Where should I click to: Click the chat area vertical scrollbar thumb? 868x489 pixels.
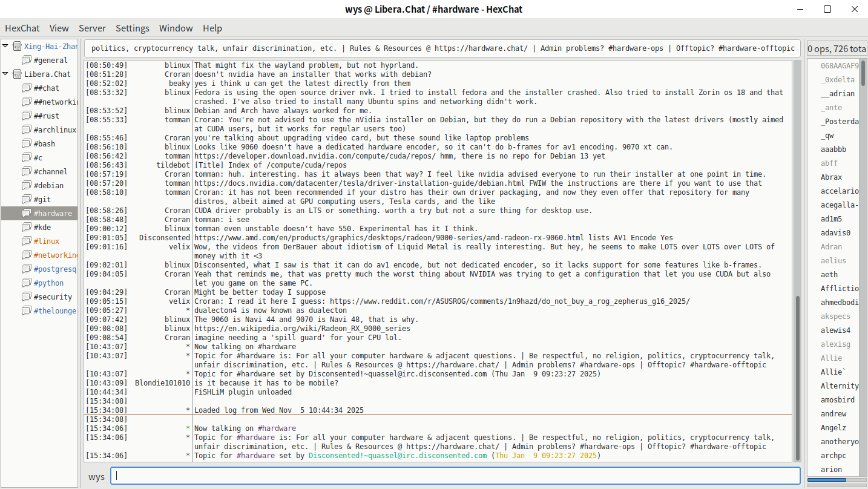pyautogui.click(x=797, y=378)
